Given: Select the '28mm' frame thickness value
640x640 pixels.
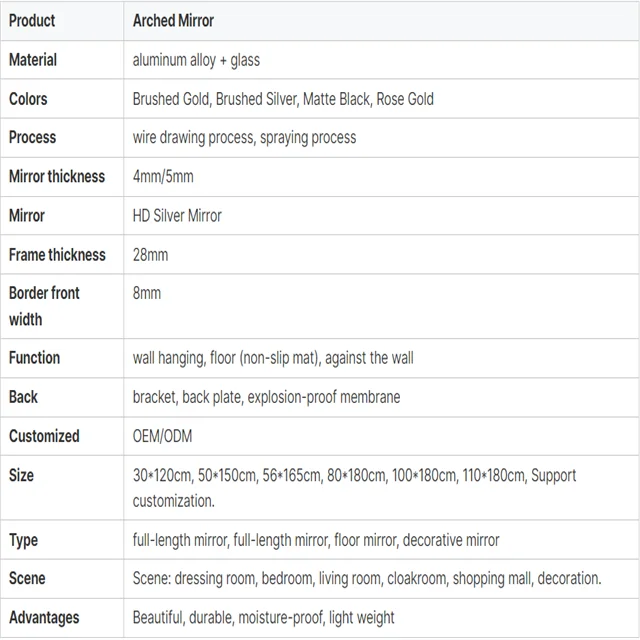Looking at the screenshot, I should [150, 255].
